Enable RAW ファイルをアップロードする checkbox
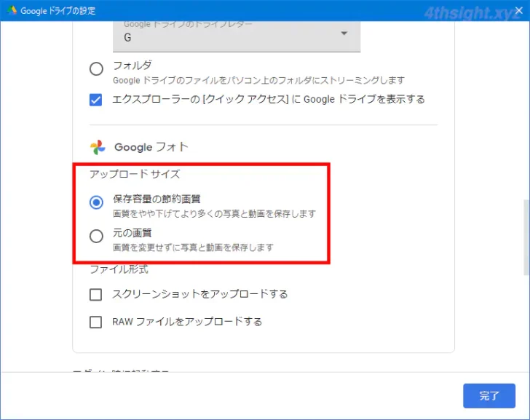The height and width of the screenshot is (420, 530). [96, 322]
